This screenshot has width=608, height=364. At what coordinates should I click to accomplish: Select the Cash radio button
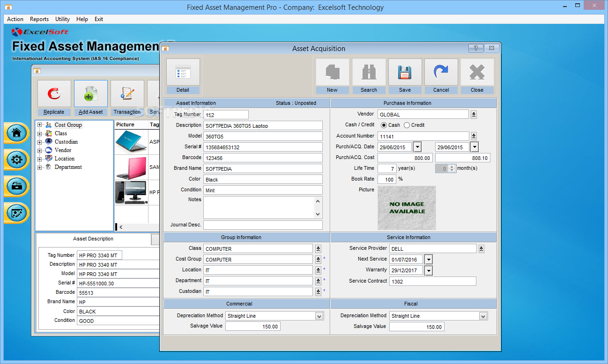384,125
